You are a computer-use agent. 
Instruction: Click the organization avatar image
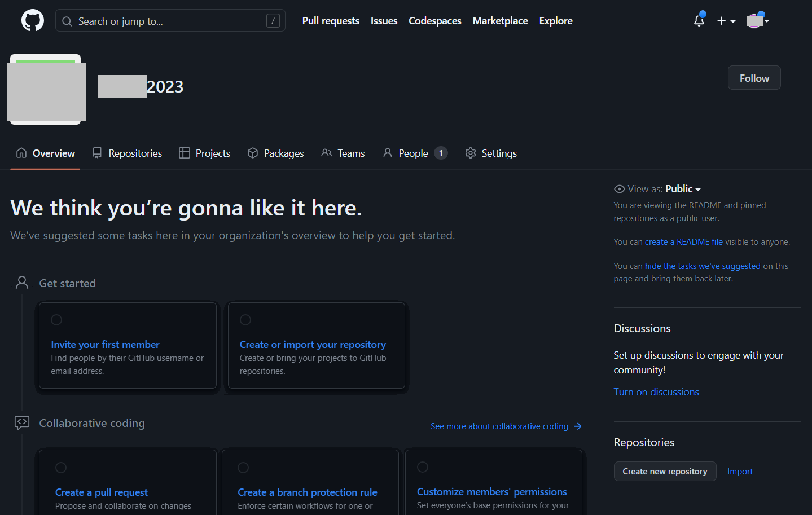pyautogui.click(x=46, y=89)
